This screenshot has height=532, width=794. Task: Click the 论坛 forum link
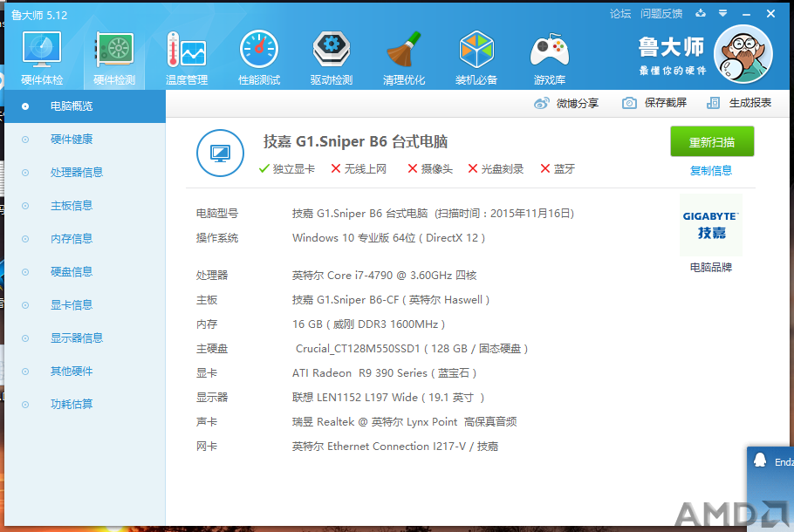[x=620, y=14]
